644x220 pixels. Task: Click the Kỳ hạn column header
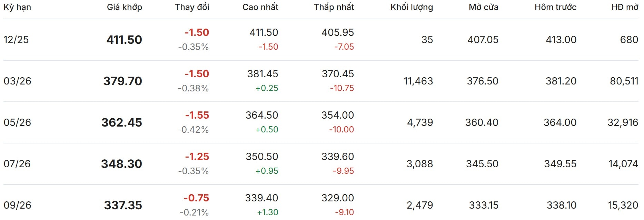click(17, 7)
